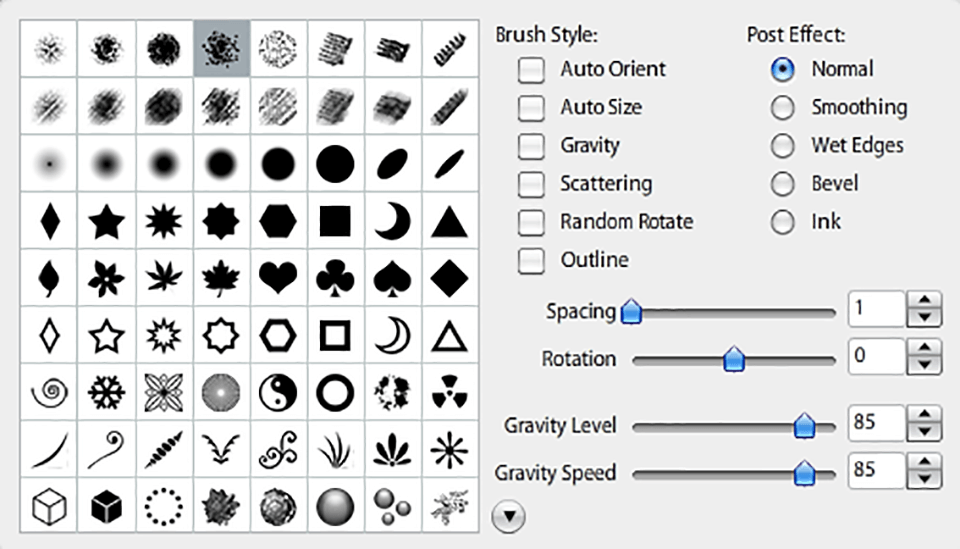Pick the outlined hexagon brush

(278, 335)
